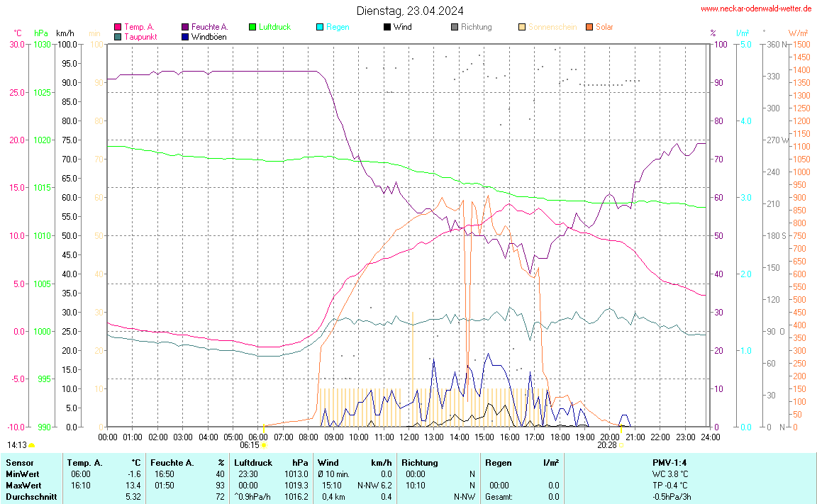Open the neckar-odenwald-wetter.de link
817x504 pixels.
pyautogui.click(x=756, y=9)
